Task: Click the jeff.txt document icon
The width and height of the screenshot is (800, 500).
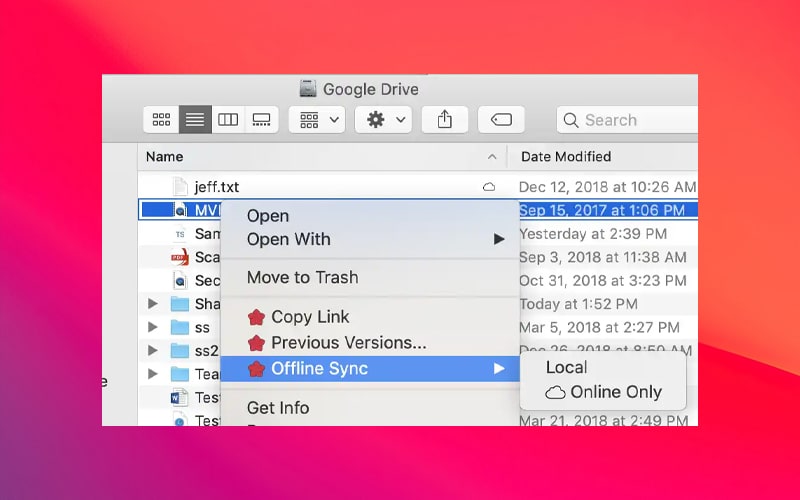Action: (180, 187)
